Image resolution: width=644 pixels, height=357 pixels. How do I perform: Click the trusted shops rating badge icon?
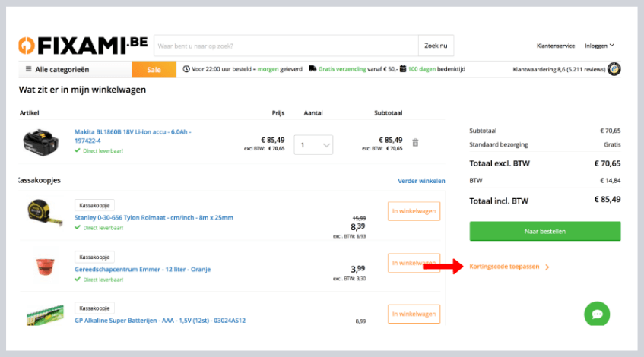(614, 69)
